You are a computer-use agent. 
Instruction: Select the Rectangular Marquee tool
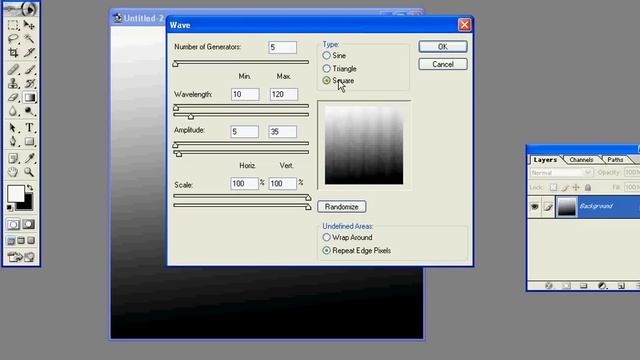[13, 25]
